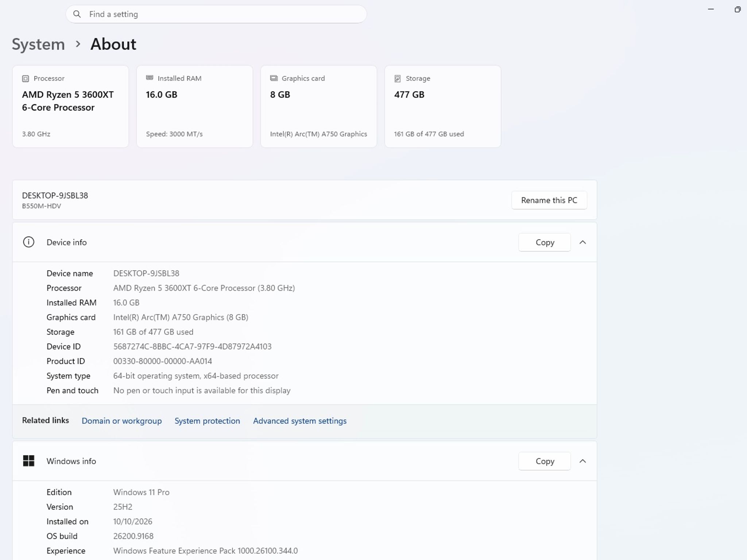Click the Processor card chip icon
747x560 pixels.
pos(26,78)
